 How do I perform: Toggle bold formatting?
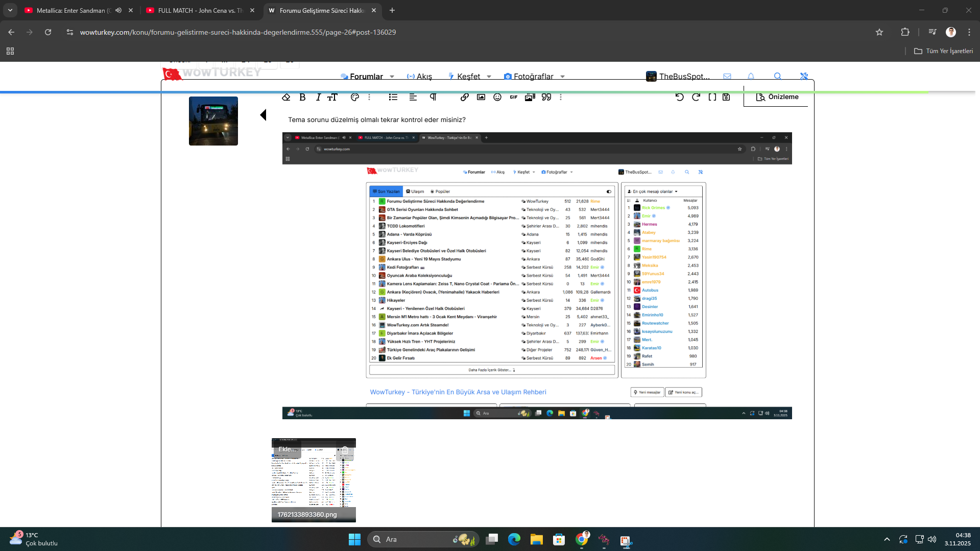[302, 97]
